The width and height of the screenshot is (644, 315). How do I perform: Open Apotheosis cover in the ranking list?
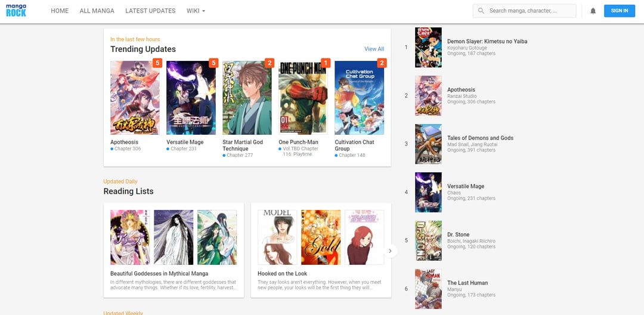coord(428,95)
